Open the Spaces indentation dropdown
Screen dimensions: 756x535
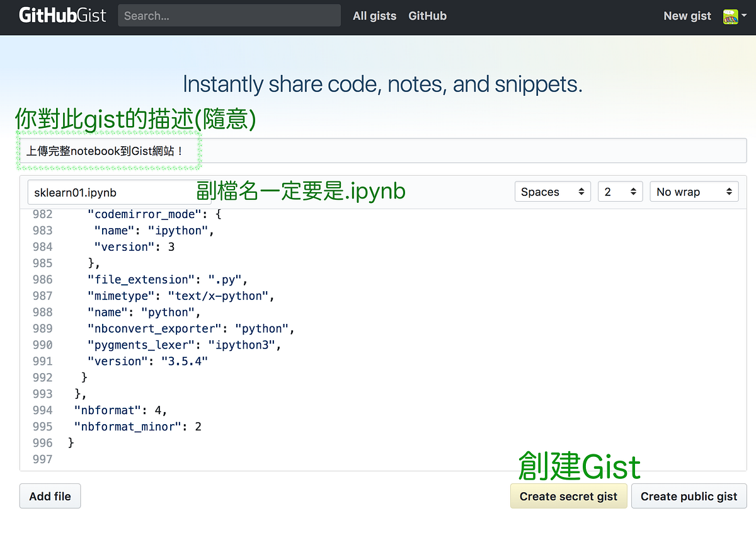pos(552,192)
